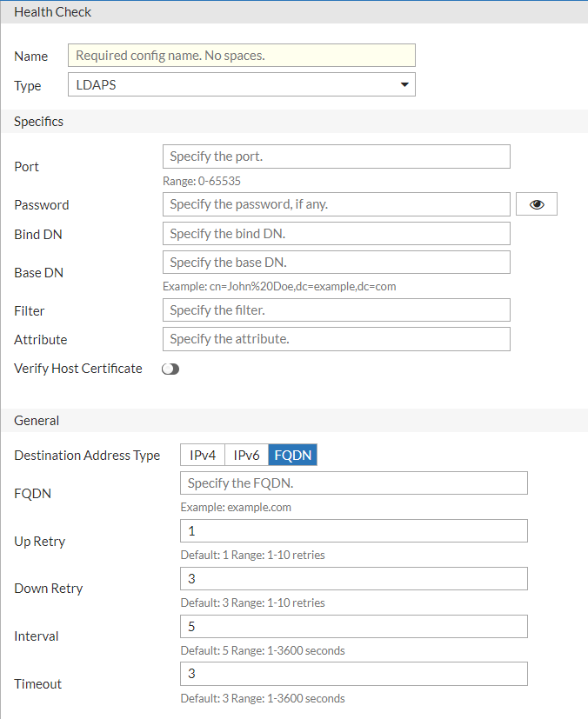Screen dimensions: 588x719
Task: Show password with the eye icon
Action: pos(536,204)
